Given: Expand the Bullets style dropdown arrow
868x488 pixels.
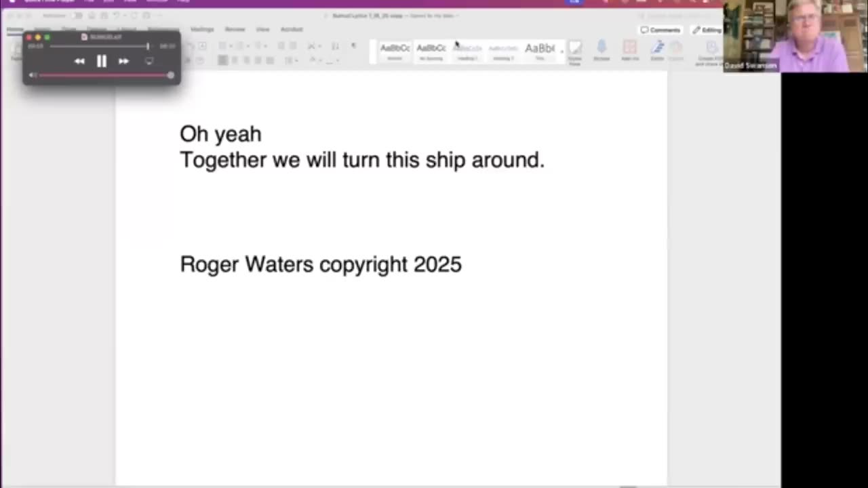Looking at the screenshot, I should tap(231, 46).
